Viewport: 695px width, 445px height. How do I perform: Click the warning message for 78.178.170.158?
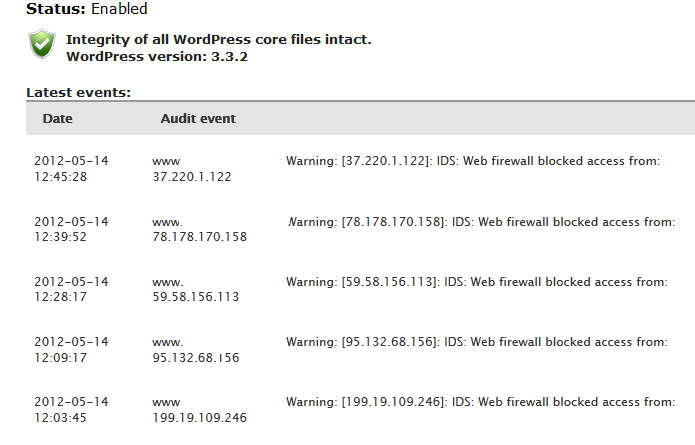(481, 222)
